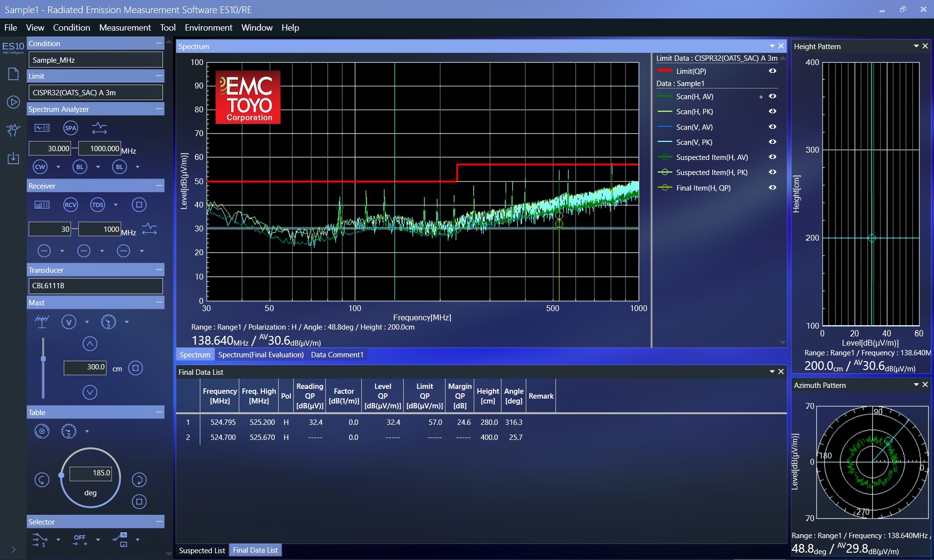Open the Measurement menu
Image resolution: width=934 pixels, height=560 pixels.
pos(125,28)
